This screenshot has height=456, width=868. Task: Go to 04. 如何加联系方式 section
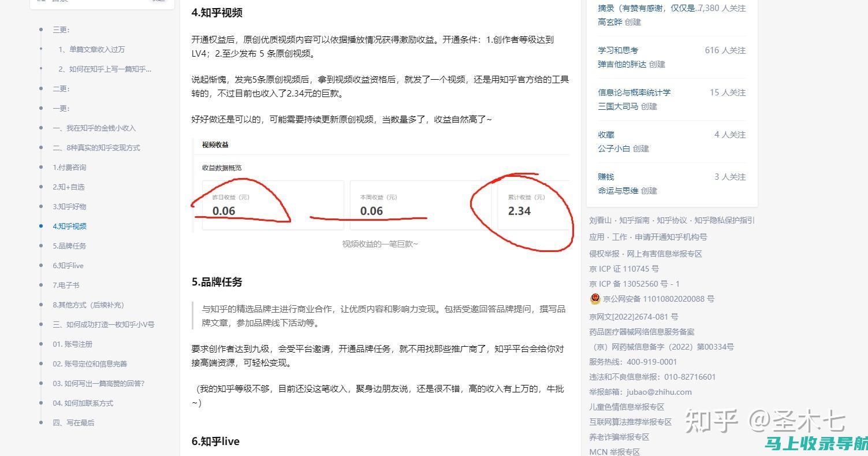(x=83, y=403)
